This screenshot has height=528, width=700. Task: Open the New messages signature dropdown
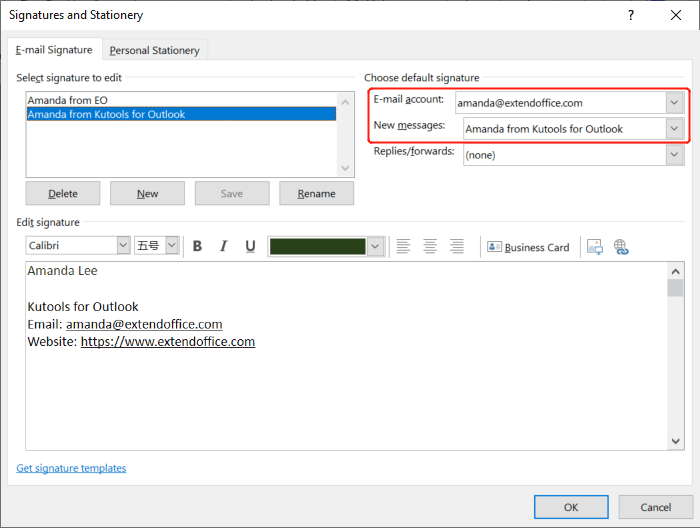click(675, 129)
